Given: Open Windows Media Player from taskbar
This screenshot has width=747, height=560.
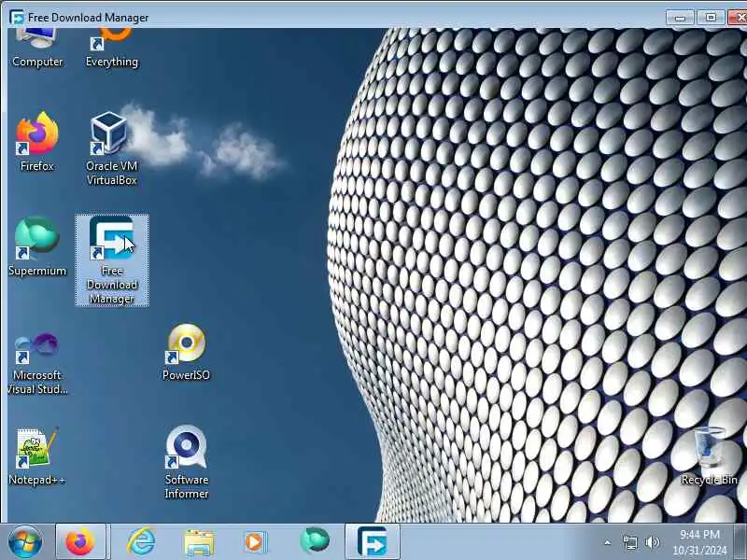Looking at the screenshot, I should point(255,542).
